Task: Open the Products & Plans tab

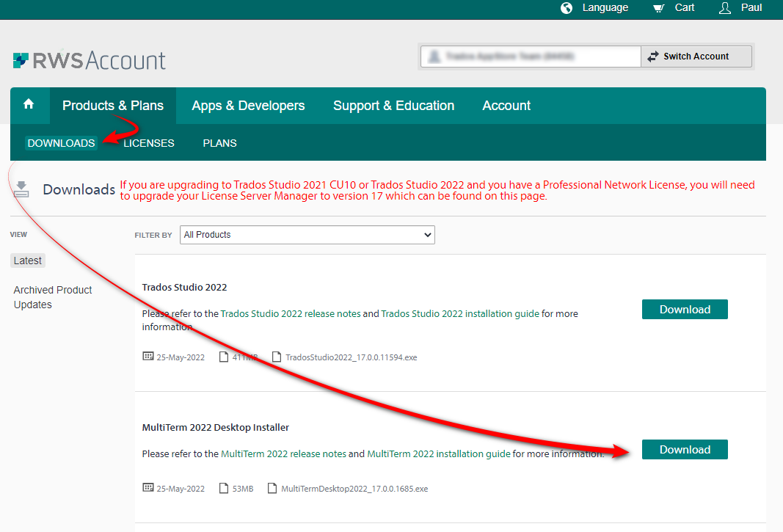Action: click(x=113, y=106)
